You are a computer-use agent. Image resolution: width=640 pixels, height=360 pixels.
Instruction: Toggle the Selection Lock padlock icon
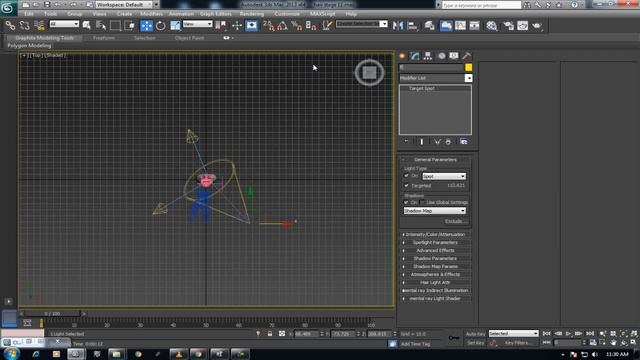coord(270,334)
